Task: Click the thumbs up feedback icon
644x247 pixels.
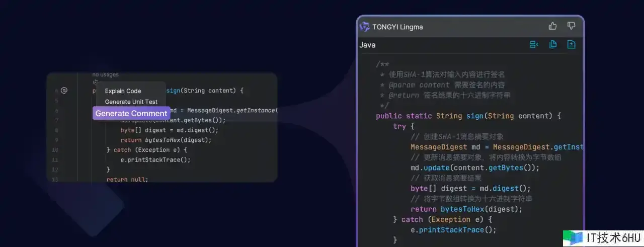Action: click(552, 26)
